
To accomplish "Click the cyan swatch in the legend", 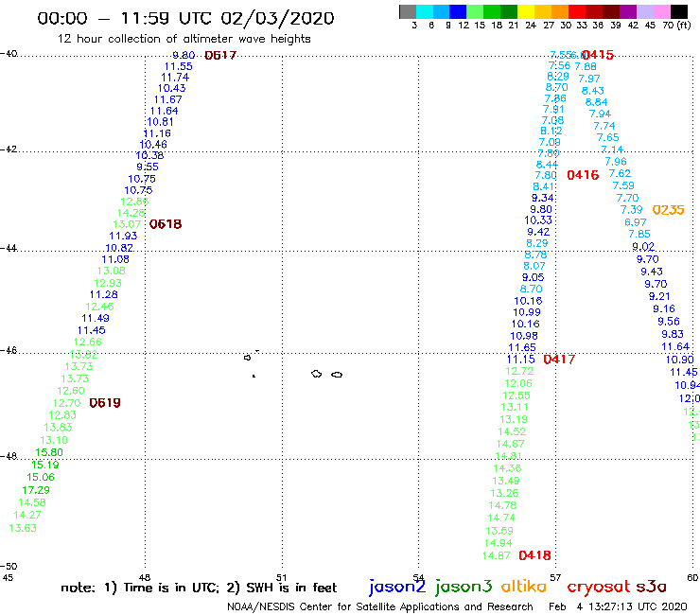I will point(425,11).
